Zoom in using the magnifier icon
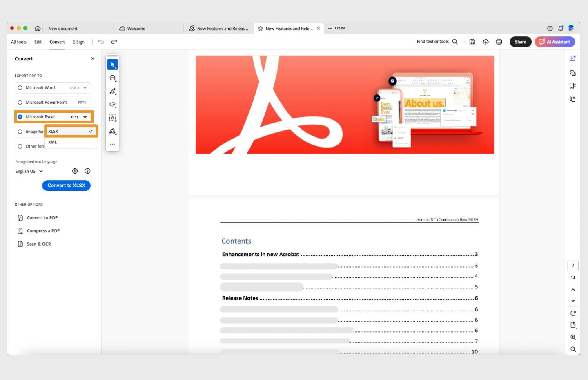 pyautogui.click(x=572, y=337)
